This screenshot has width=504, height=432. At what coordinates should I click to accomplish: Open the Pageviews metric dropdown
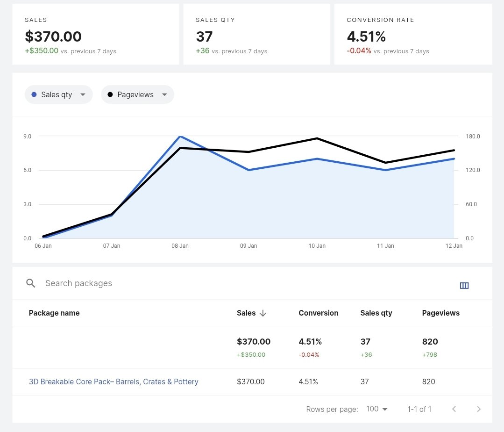click(x=138, y=94)
